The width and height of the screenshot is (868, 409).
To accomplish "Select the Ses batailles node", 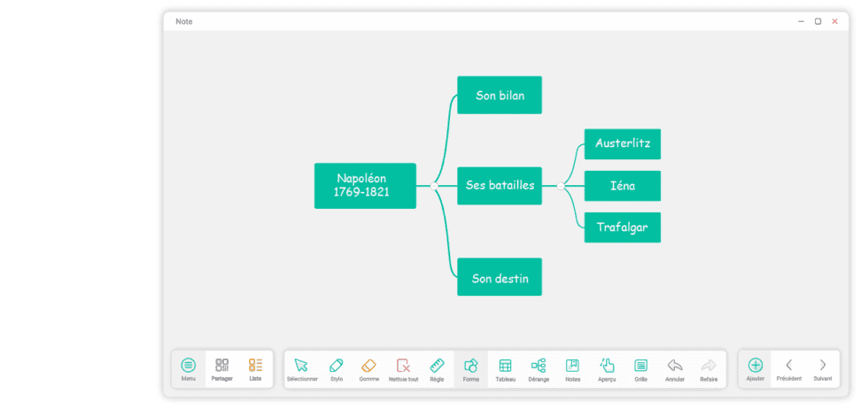I will click(x=500, y=186).
